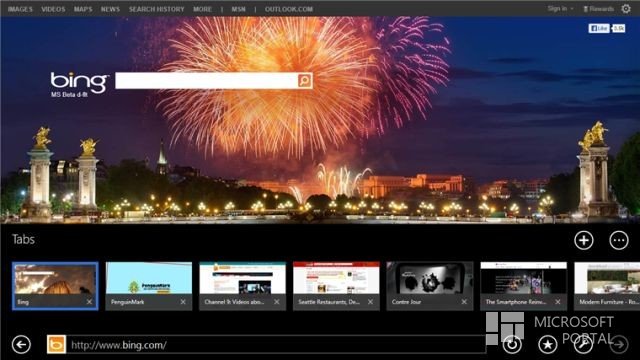Close the Bing tab
Viewport: 640px width, 360px height.
89,302
